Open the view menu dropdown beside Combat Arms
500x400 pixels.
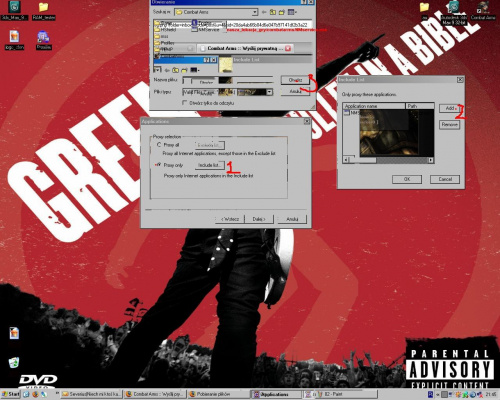292,12
